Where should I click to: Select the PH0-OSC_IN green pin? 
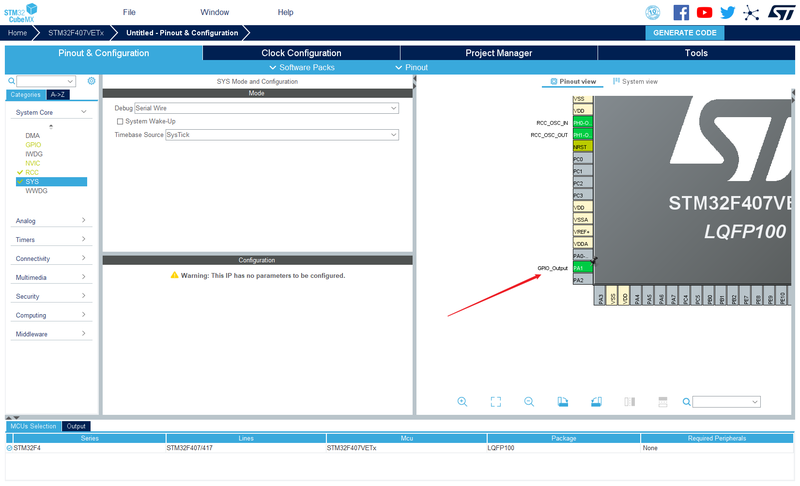click(x=583, y=123)
